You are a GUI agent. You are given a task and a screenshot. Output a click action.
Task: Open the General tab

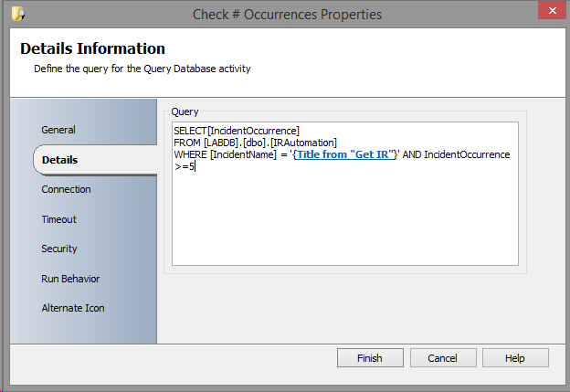58,130
